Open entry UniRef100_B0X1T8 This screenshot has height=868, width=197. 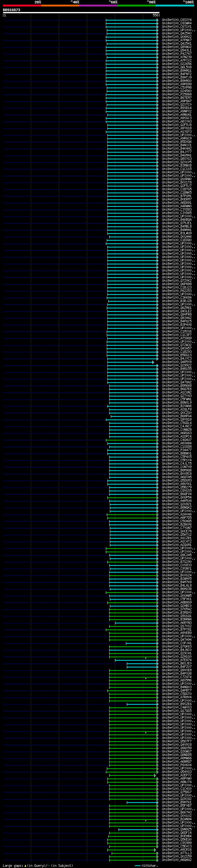[176, 182]
